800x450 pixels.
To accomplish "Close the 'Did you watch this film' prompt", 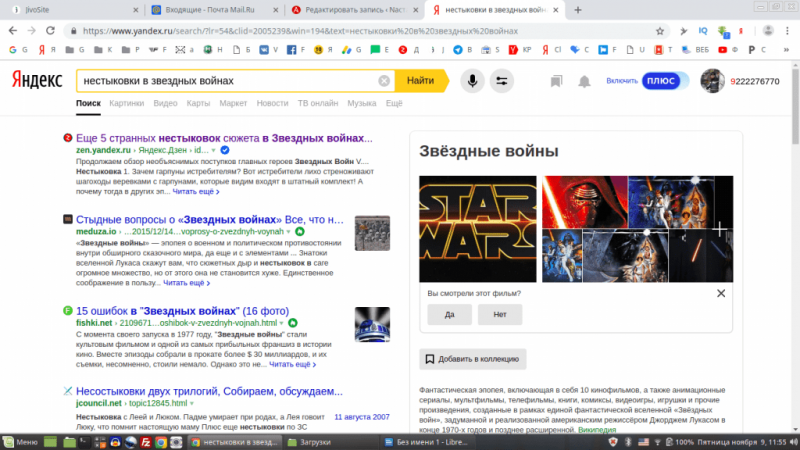I will [x=721, y=293].
